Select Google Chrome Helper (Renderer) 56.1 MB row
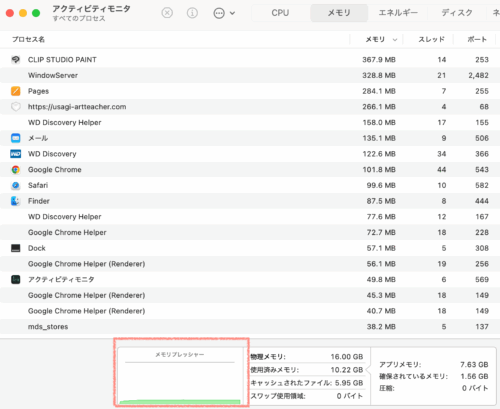The image size is (500, 409). pos(250,264)
